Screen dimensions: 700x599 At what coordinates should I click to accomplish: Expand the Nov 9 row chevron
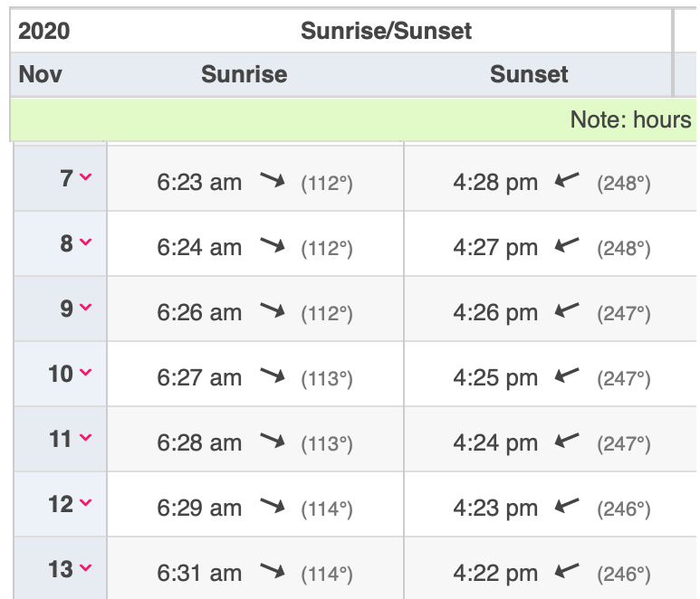pyautogui.click(x=86, y=309)
